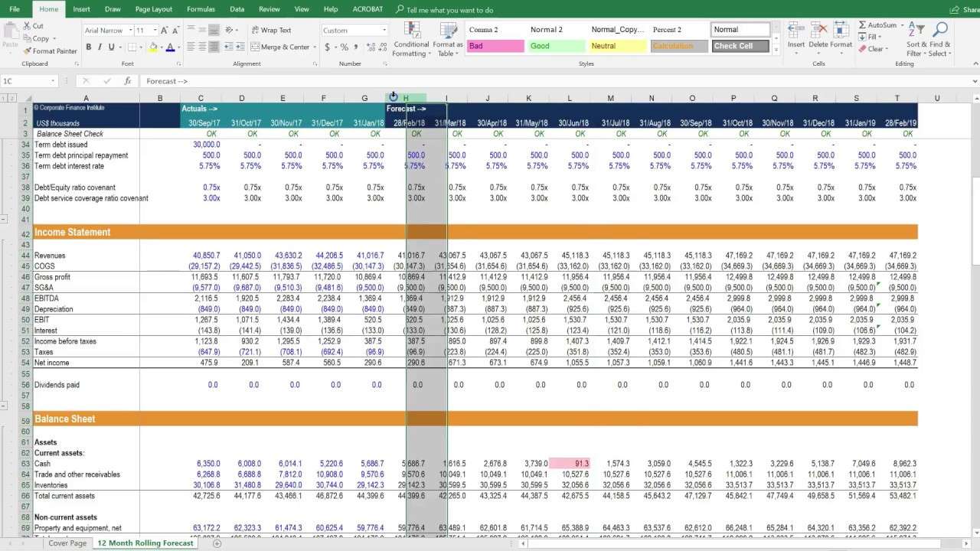The image size is (980, 551).
Task: Toggle Wrap Text on selected cells
Action: point(271,31)
